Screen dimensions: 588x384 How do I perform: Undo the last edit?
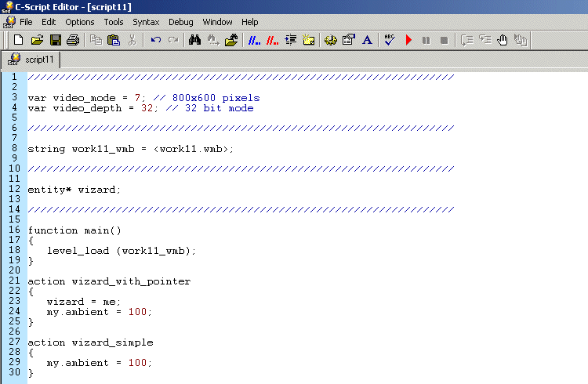point(155,40)
